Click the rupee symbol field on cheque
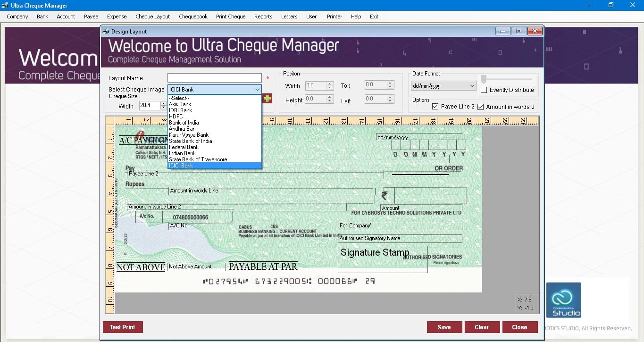Screen dimensions: 644x342 [x=385, y=195]
